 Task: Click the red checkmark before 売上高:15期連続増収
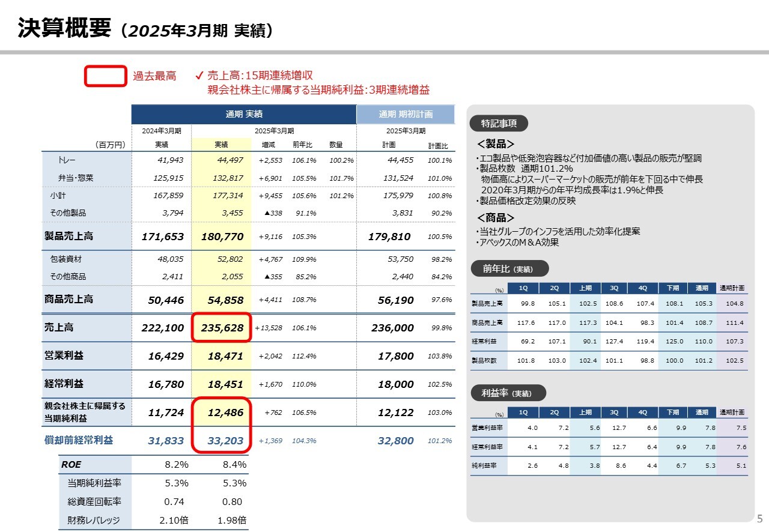point(199,76)
